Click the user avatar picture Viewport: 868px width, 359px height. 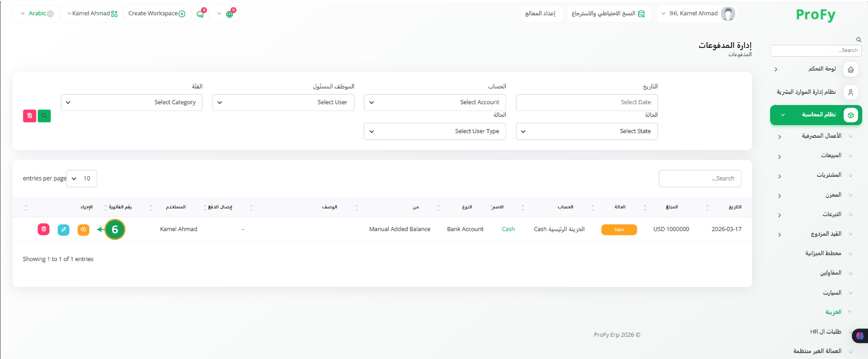pos(728,14)
